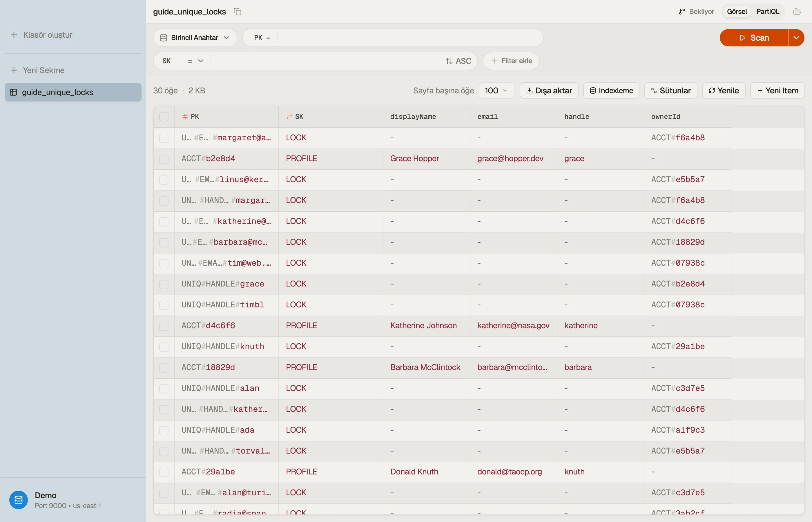Click the barbara handle cell
This screenshot has height=522, width=812.
[600, 367]
